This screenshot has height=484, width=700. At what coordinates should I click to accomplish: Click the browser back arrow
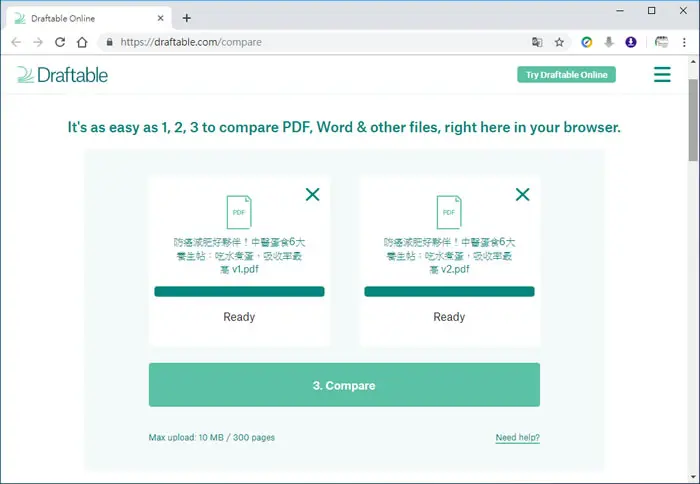coord(16,42)
